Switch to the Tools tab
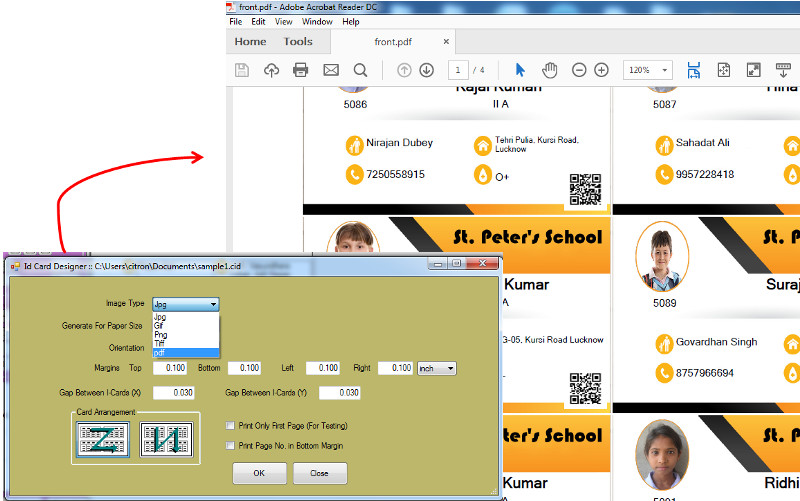Image resolution: width=800 pixels, height=501 pixels. 298,42
